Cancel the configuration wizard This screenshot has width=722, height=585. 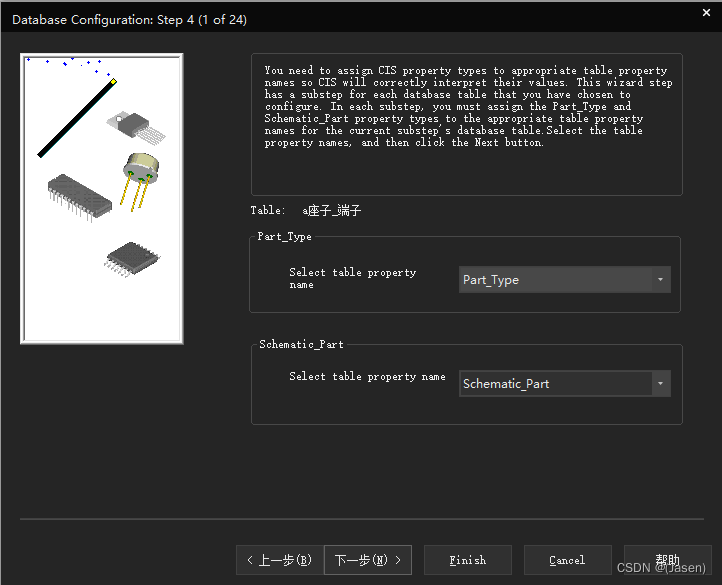tap(567, 560)
